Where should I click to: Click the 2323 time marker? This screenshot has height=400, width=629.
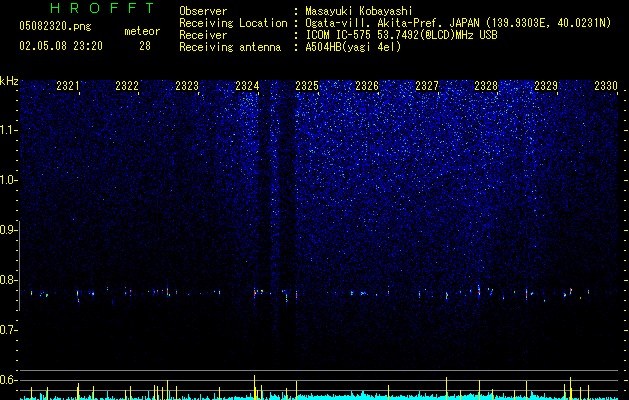[x=187, y=86]
